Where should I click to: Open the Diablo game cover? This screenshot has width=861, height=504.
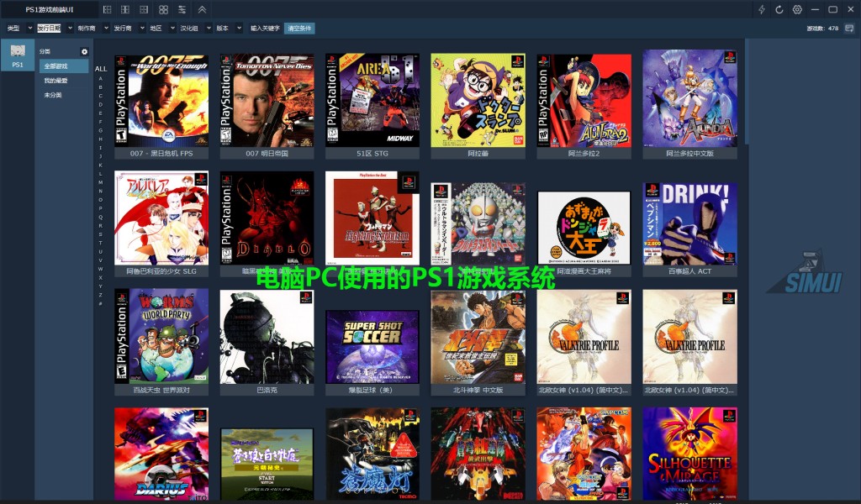[x=267, y=218]
